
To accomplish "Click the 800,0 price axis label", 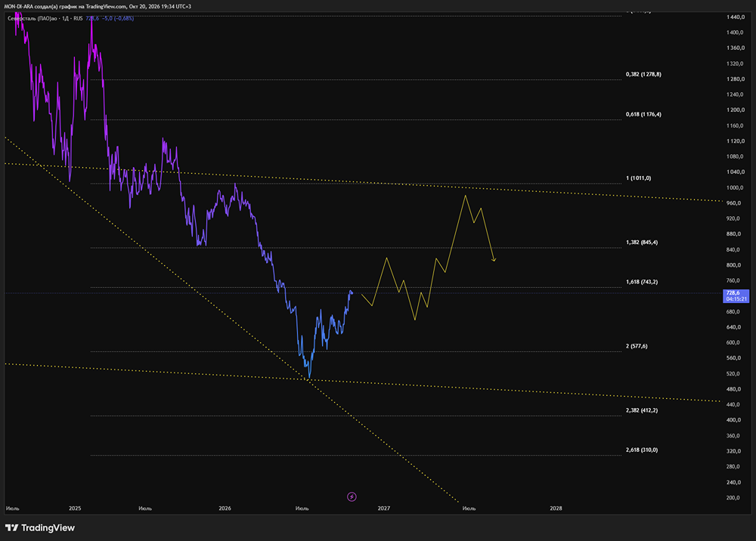I will tap(733, 265).
